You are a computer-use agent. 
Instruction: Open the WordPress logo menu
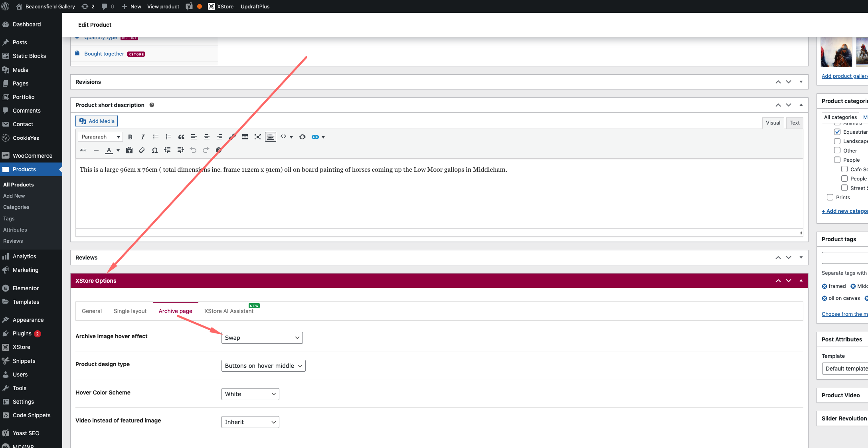pos(6,6)
